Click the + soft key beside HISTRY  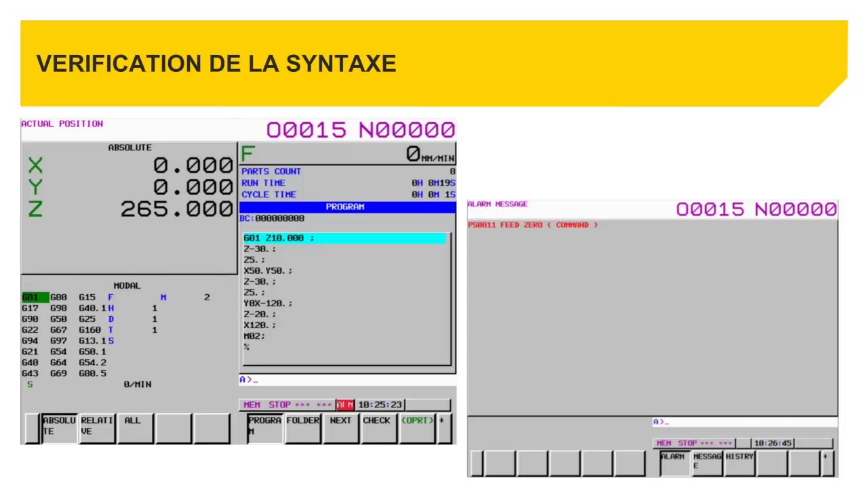coord(828,463)
